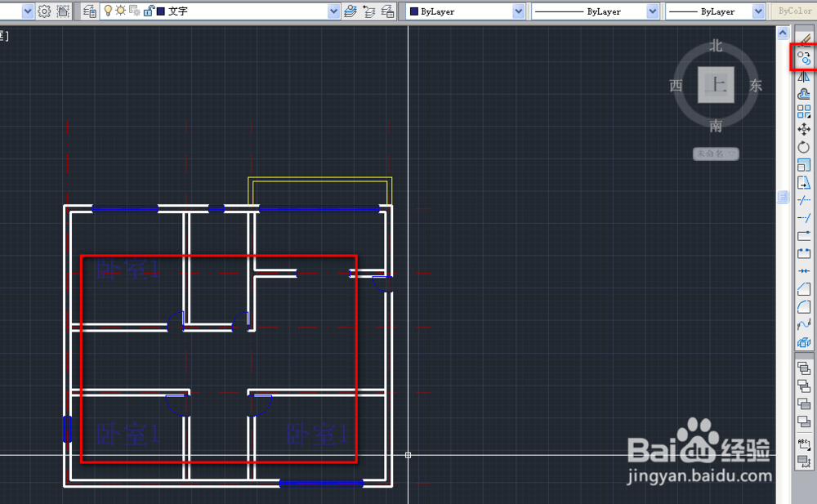
Task: Expand the workspace dropdown arrow
Action: click(28, 11)
